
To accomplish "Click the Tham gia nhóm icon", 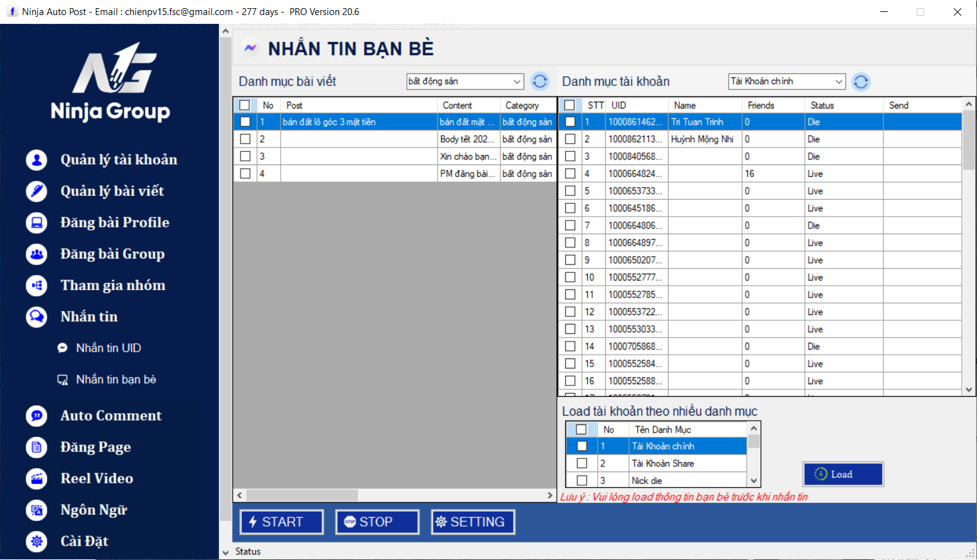I will pos(36,286).
